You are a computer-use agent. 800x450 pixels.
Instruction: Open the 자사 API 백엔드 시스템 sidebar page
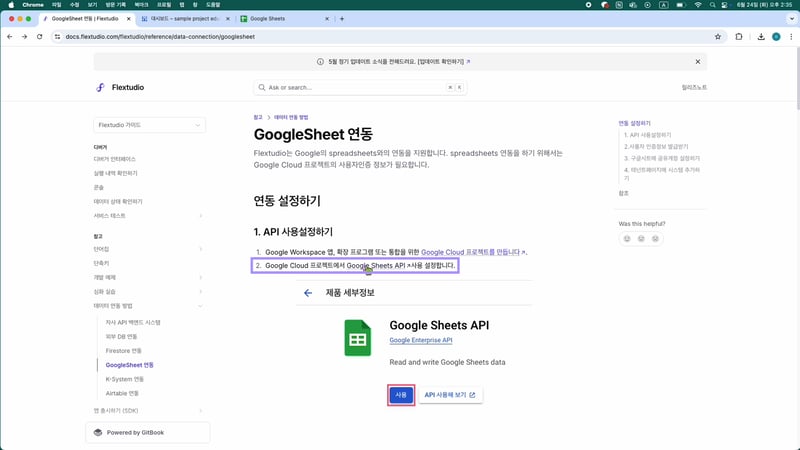133,322
